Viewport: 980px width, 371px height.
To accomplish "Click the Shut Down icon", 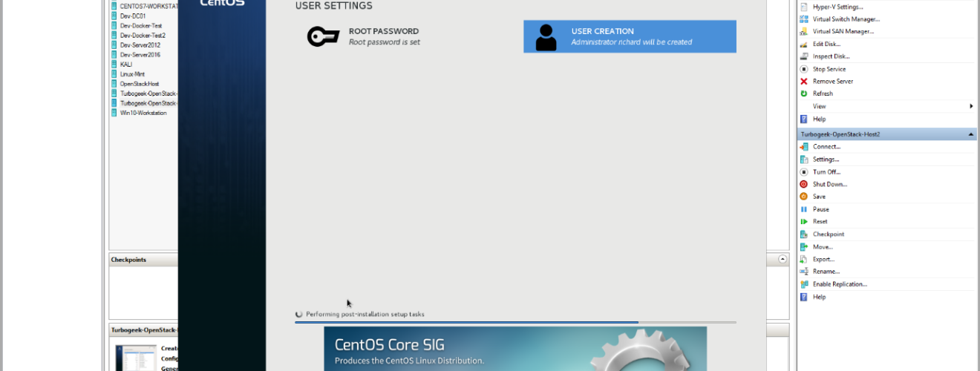I will tap(803, 184).
